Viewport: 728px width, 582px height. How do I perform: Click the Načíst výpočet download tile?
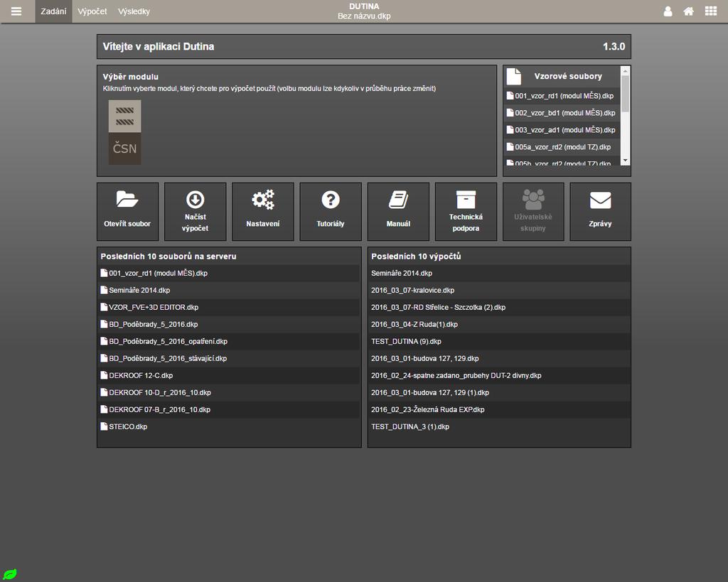coord(196,212)
